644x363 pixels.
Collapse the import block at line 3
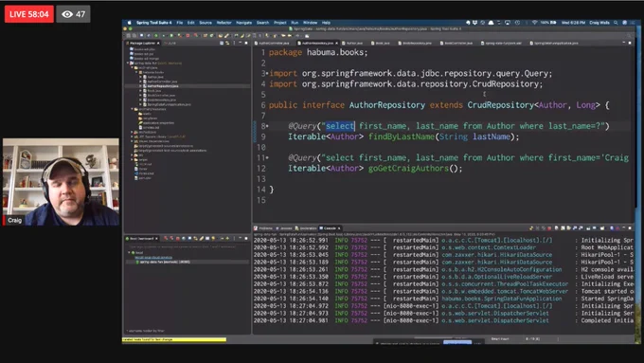coord(267,74)
